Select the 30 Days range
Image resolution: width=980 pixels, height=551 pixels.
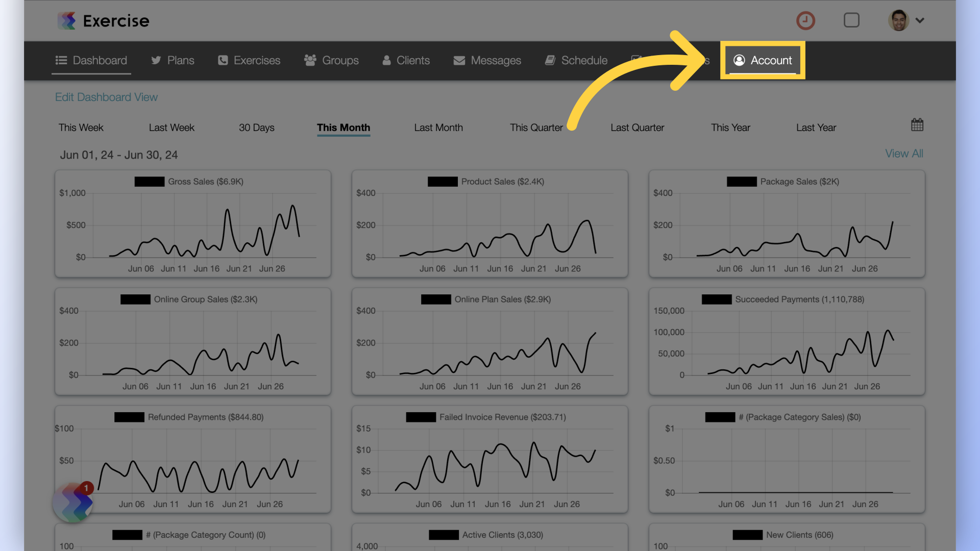(257, 128)
